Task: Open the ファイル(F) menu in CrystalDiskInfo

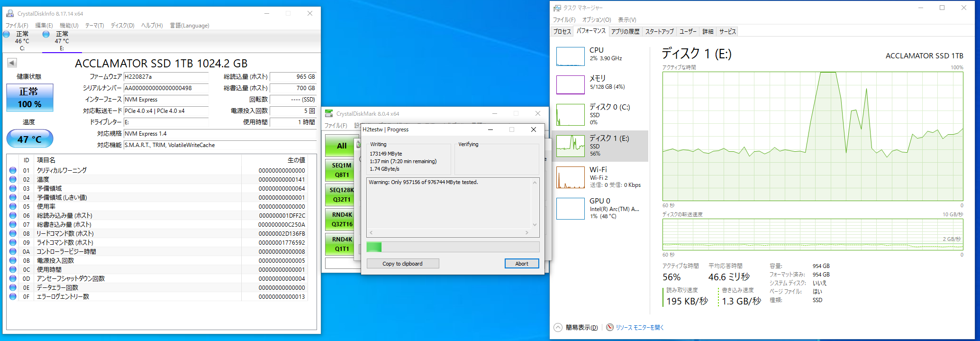Action: tap(17, 26)
